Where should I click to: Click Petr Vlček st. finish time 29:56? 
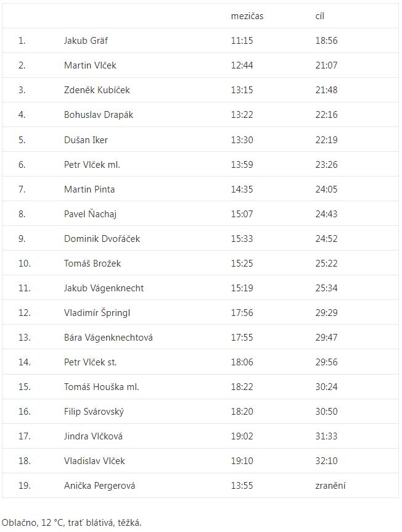tap(326, 362)
